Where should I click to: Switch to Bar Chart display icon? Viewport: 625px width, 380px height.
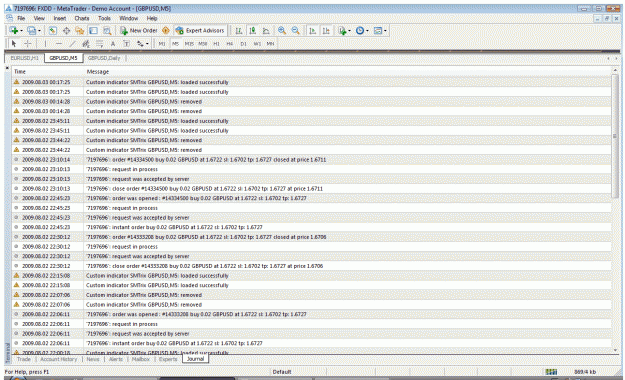[239, 31]
